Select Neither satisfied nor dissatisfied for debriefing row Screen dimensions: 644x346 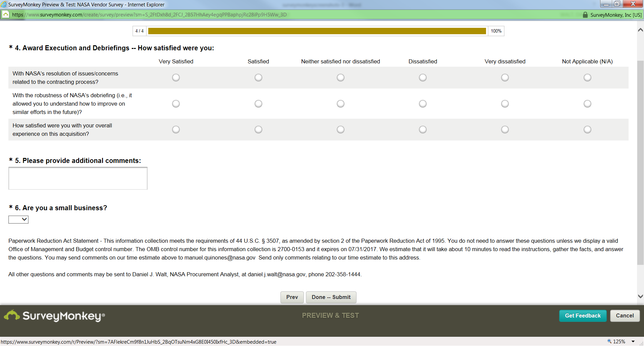(x=340, y=104)
